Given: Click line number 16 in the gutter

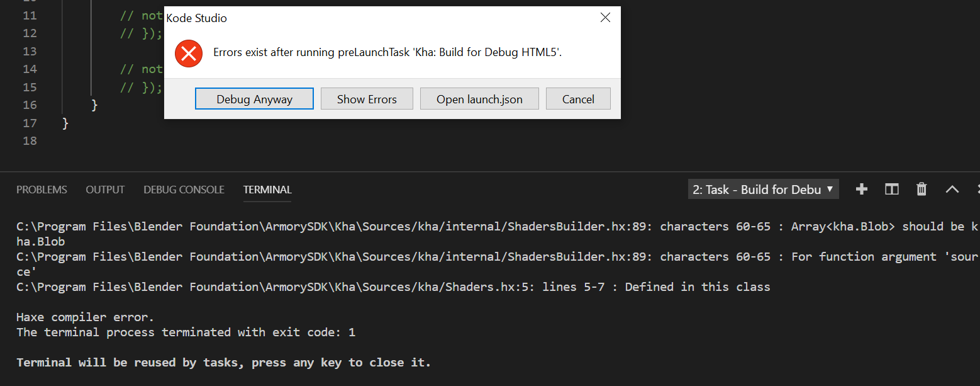Looking at the screenshot, I should coord(30,105).
